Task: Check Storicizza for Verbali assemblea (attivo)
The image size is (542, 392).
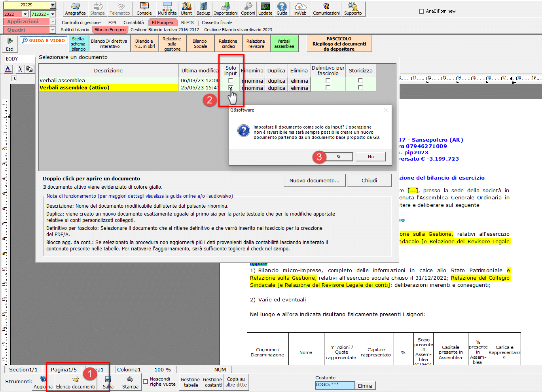Action: pos(360,87)
